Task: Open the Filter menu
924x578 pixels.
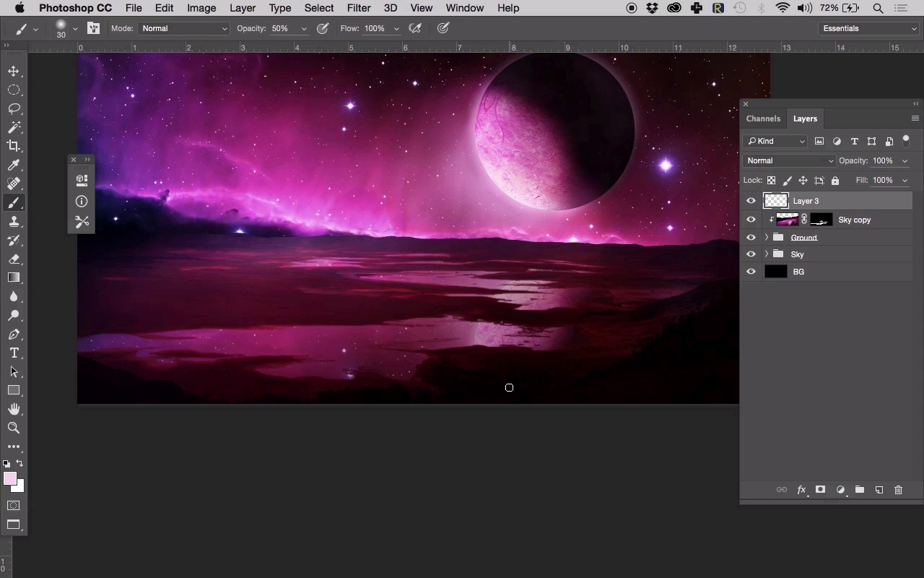Action: 359,8
